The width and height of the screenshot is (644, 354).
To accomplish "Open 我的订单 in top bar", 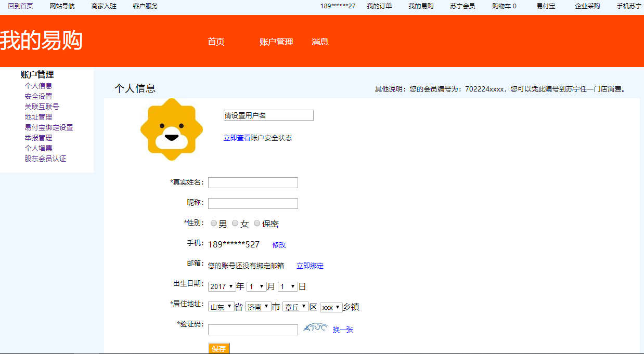I will [x=379, y=6].
